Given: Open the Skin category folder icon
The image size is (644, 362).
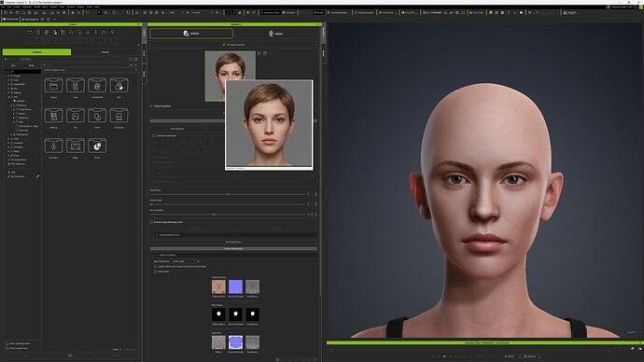Looking at the screenshot, I should tap(119, 86).
